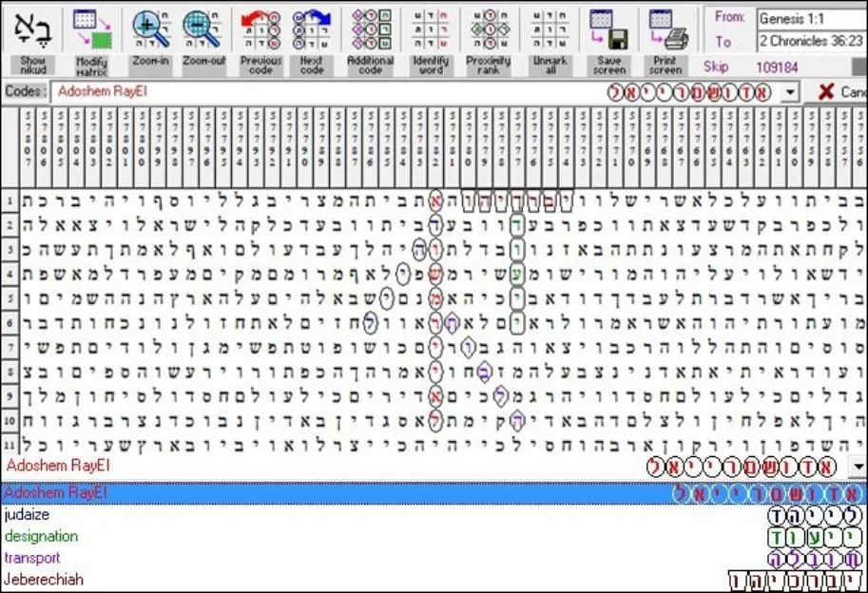Select highlighted Adoshem RayEl list row
This screenshot has width=868, height=593.
click(434, 493)
